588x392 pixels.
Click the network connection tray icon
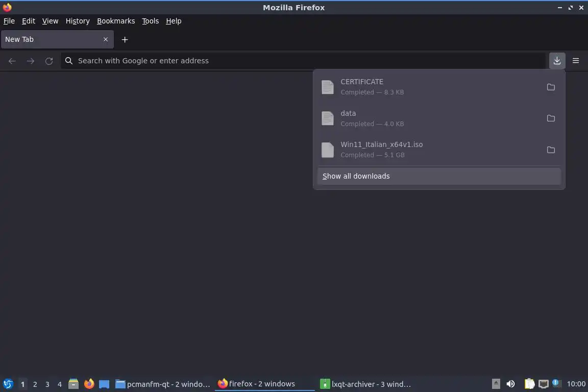(x=544, y=384)
